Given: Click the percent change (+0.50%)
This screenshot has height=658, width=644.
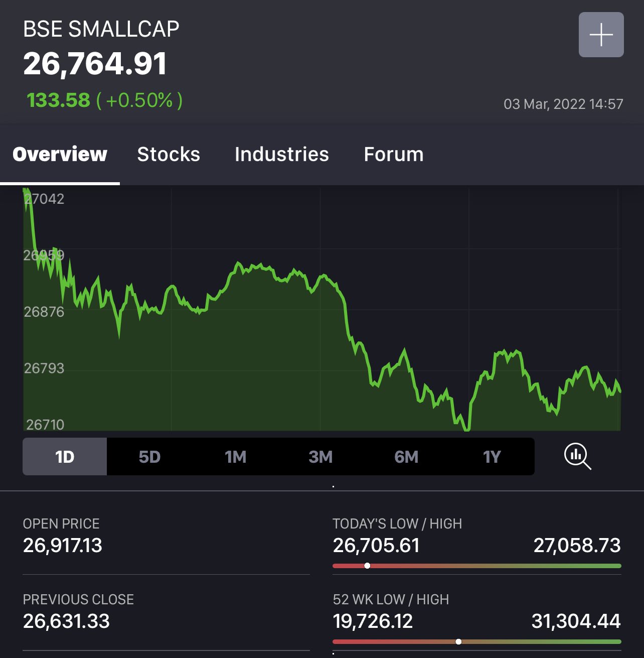Looking at the screenshot, I should click(x=139, y=100).
